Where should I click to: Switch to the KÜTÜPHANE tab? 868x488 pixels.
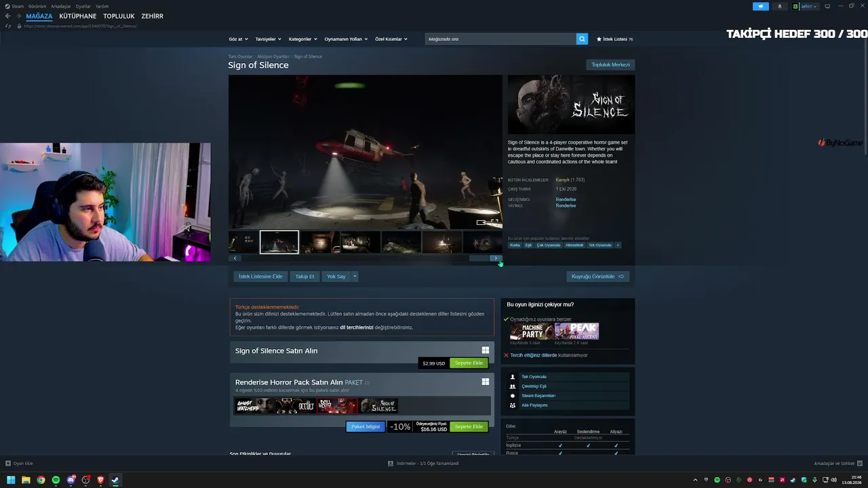(78, 16)
